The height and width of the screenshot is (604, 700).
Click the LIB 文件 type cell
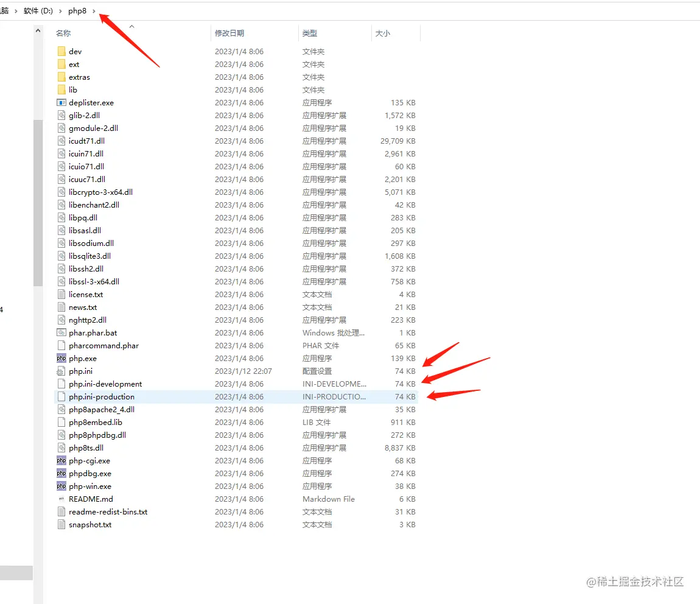click(x=317, y=423)
